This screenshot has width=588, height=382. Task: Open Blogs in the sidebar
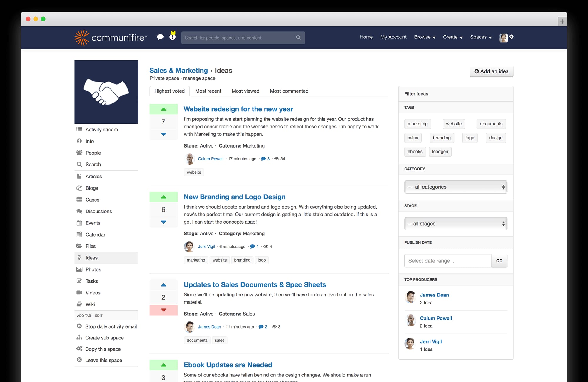[x=106, y=188]
